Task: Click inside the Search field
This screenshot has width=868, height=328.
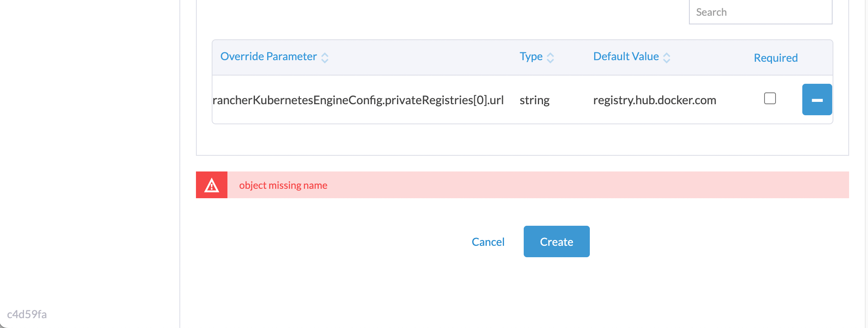Action: 759,12
